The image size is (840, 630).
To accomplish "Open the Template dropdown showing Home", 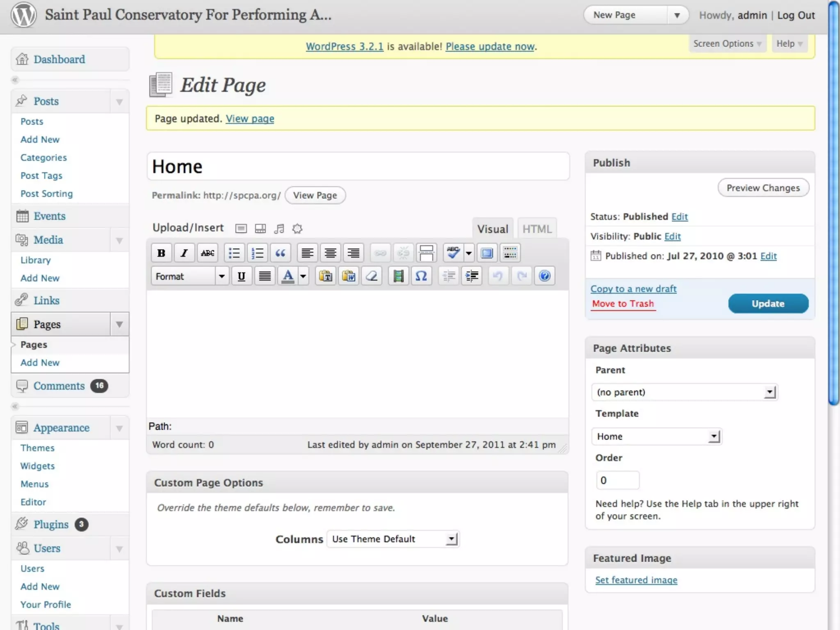I will 656,436.
